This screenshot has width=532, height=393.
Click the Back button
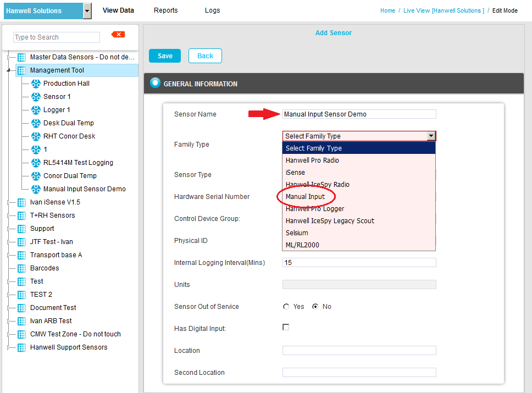point(205,56)
